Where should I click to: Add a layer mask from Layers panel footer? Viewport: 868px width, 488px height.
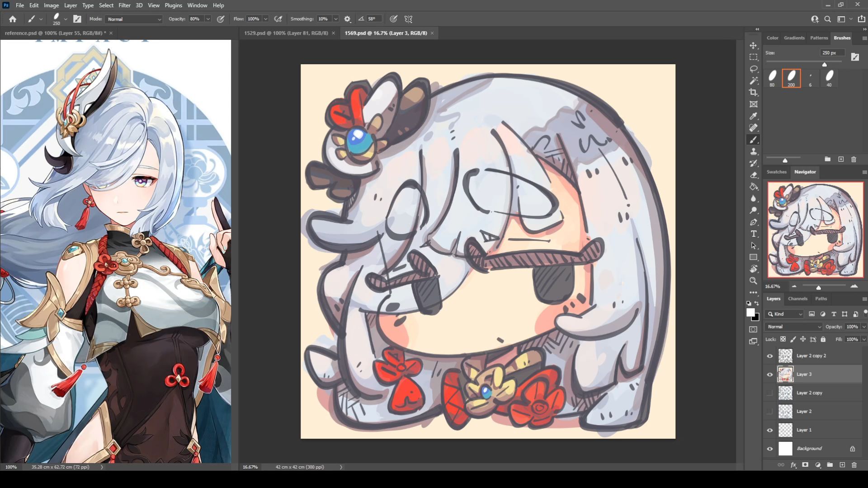pyautogui.click(x=805, y=465)
